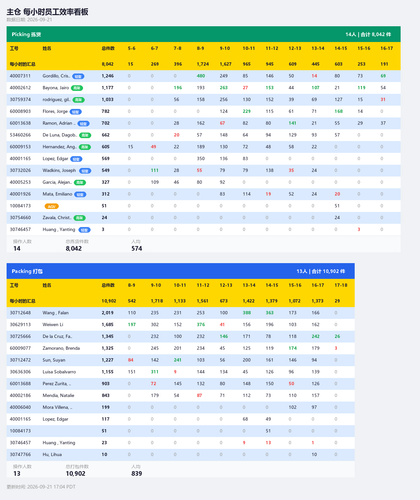420x500 pixels.
Task: Click the Packing footer total '10,902'
Action: [x=75, y=474]
